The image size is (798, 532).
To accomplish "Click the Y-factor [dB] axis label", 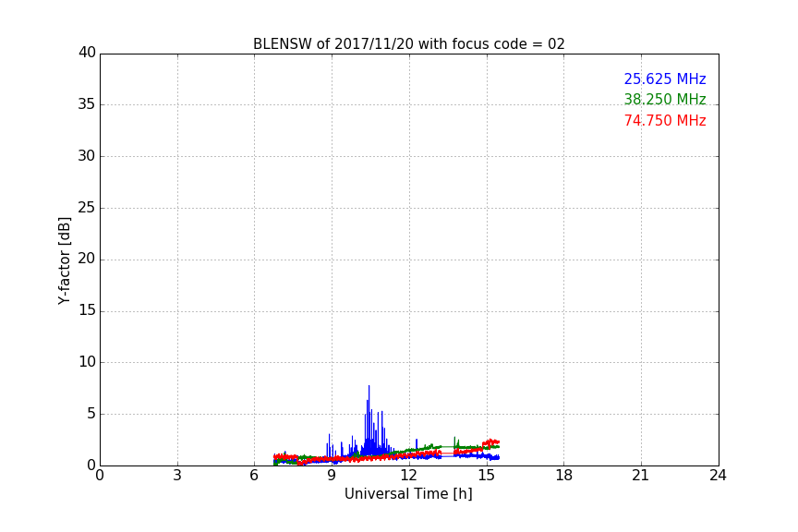I will pos(64,260).
